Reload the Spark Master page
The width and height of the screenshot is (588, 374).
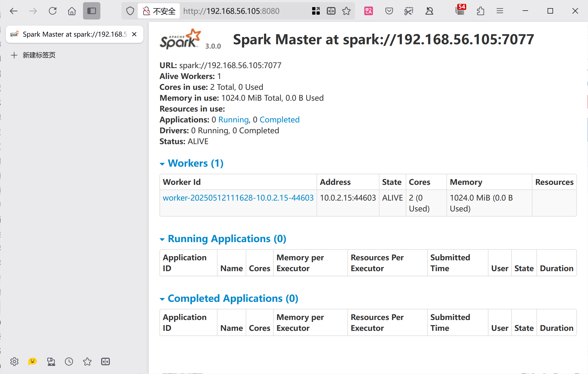[53, 11]
